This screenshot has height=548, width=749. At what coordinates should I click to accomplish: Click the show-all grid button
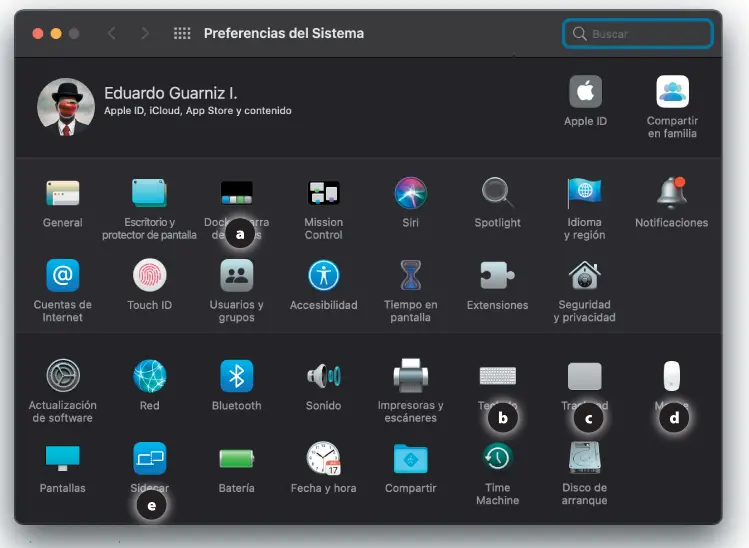pyautogui.click(x=182, y=33)
